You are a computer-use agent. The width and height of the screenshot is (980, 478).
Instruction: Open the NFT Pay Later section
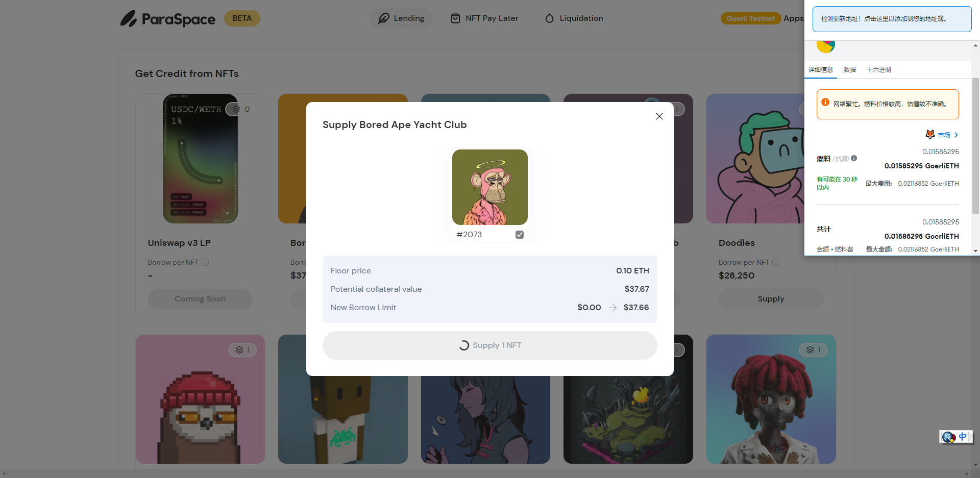point(484,18)
